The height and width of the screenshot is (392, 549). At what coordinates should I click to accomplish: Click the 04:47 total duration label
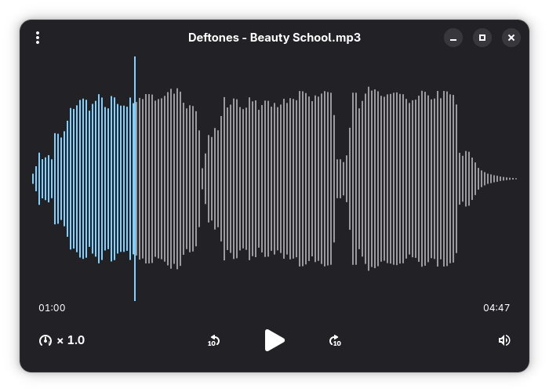(496, 307)
